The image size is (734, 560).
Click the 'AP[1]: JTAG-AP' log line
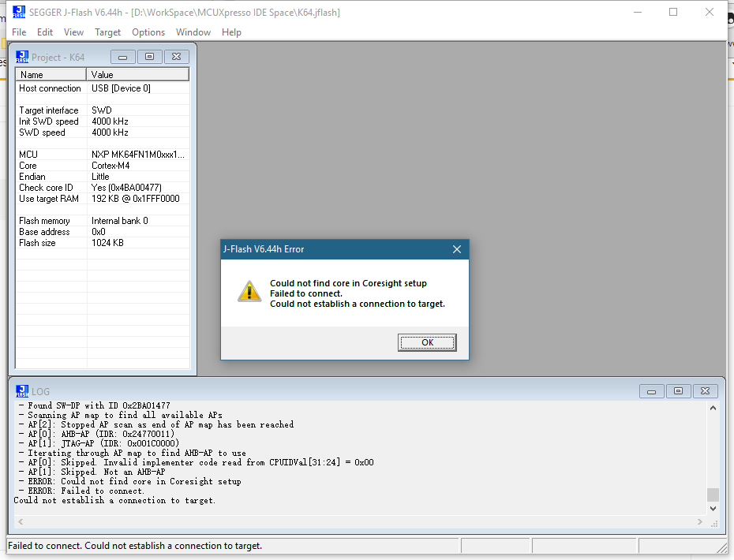[99, 443]
